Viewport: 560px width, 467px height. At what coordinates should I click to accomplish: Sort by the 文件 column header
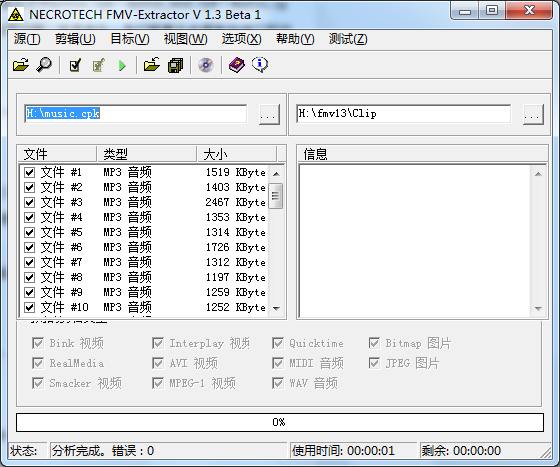click(x=57, y=154)
